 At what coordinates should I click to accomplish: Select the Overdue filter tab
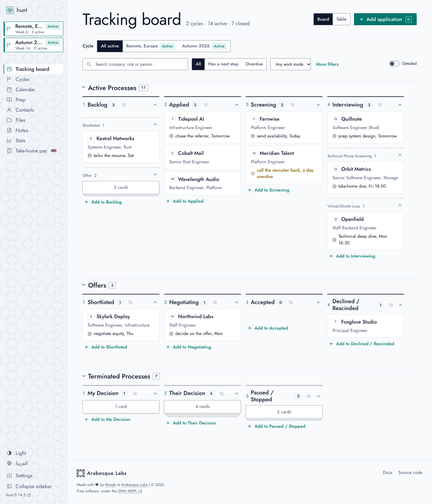pyautogui.click(x=254, y=64)
